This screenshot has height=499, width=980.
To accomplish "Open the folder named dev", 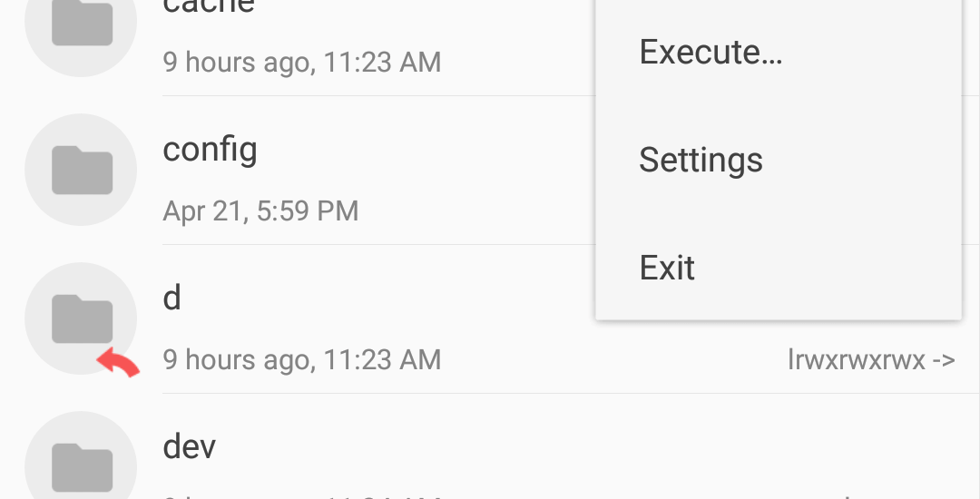I will (190, 446).
